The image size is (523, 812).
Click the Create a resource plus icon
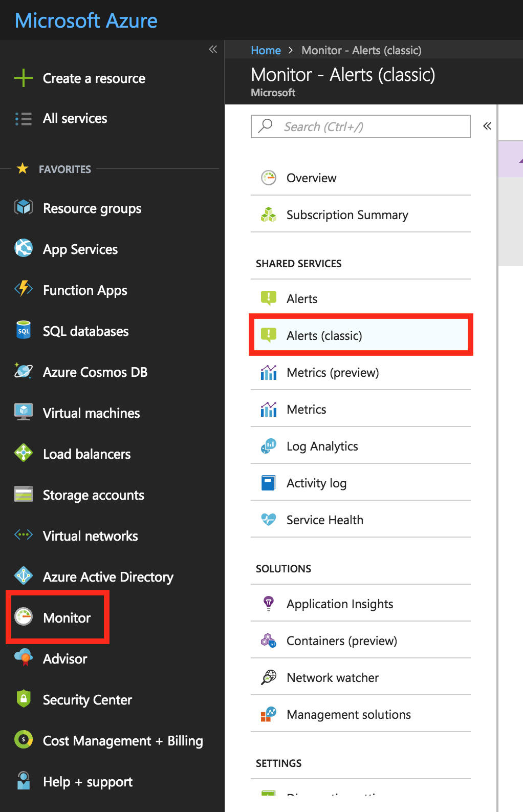point(24,78)
